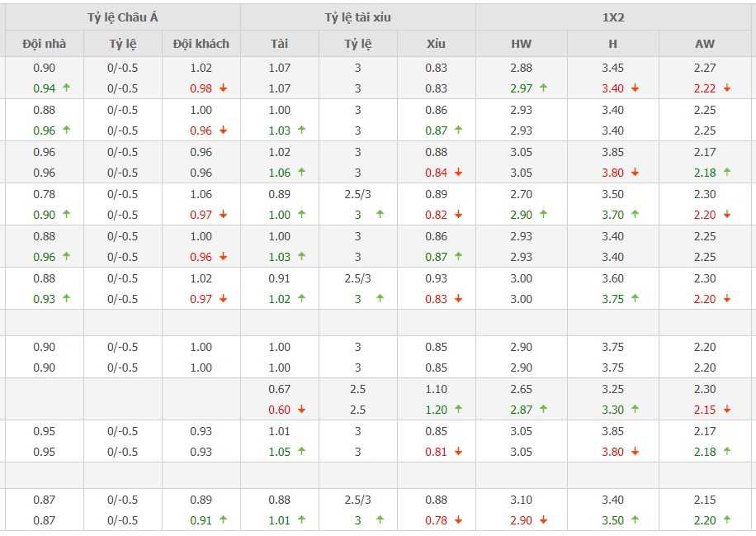
Task: Click the green up arrow beside 1.20
Action: tap(458, 410)
